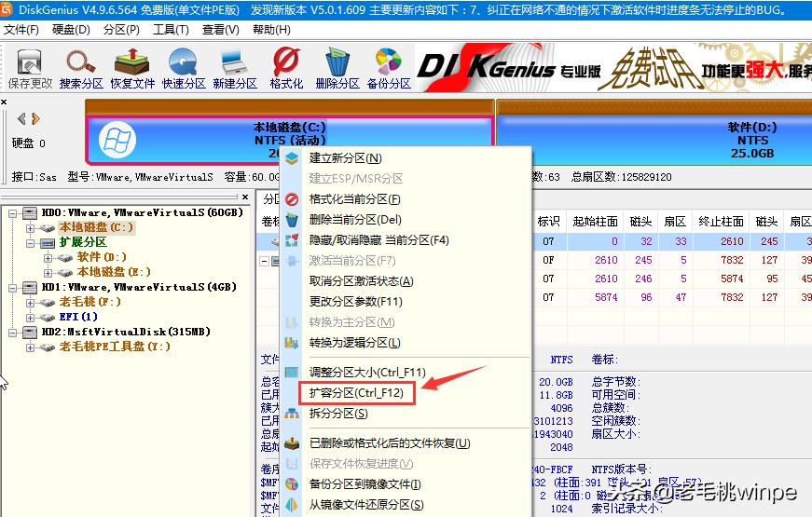Close the disk map panel with its X
The height and width of the screenshot is (517, 812).
4,102
